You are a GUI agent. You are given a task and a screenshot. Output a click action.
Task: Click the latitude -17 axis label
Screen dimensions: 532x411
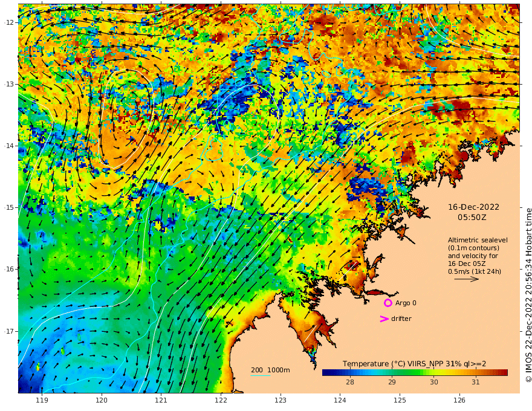coord(10,331)
